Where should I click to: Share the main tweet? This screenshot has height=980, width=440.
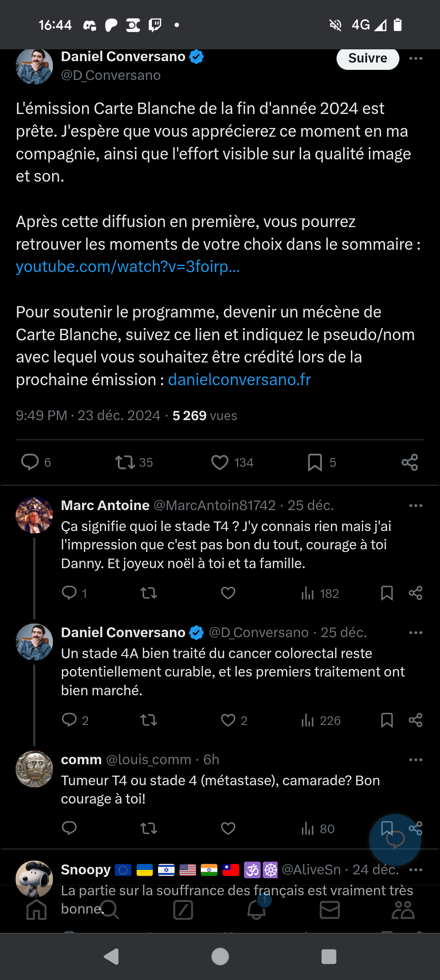(410, 462)
